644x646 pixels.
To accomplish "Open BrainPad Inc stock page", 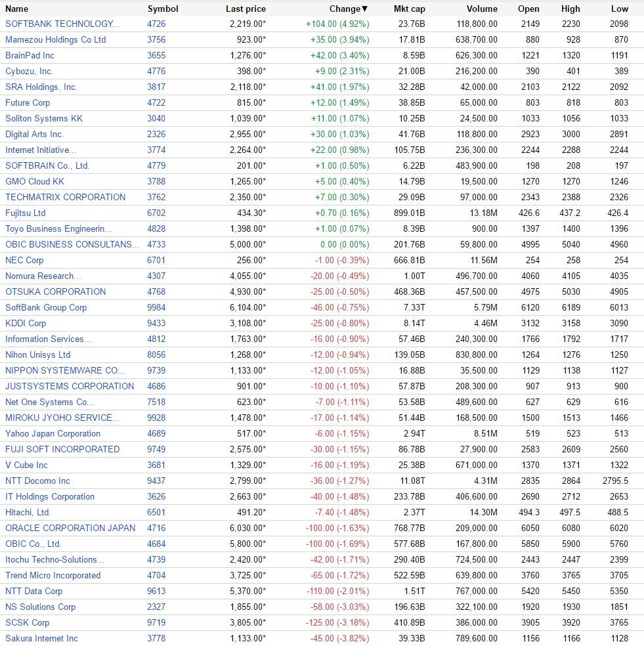I will pyautogui.click(x=30, y=55).
